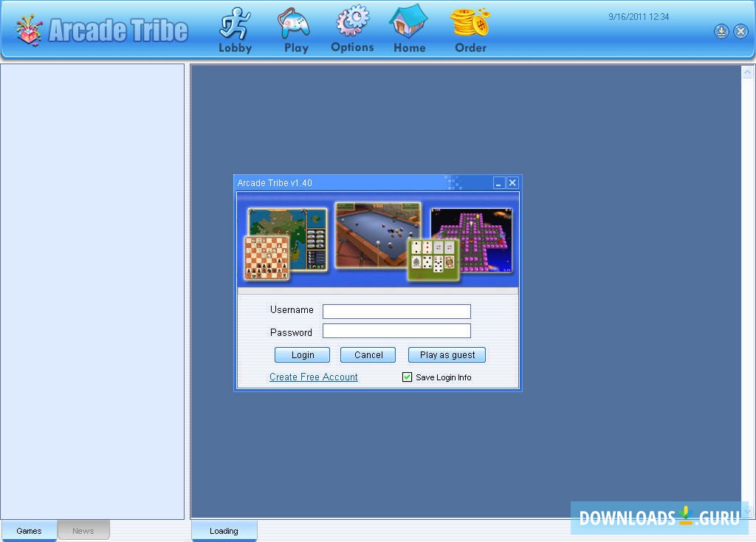The width and height of the screenshot is (756, 542).
Task: Click the solitaire cards thumbnail
Action: pos(433,259)
